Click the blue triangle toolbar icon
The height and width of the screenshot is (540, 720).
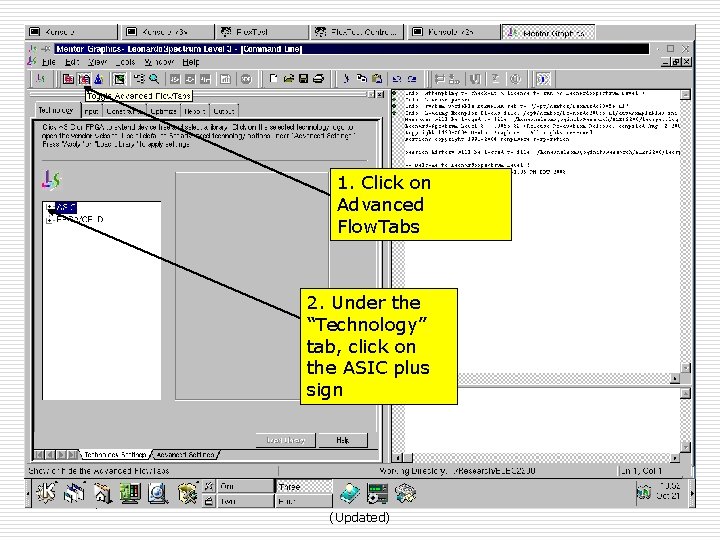tap(98, 79)
